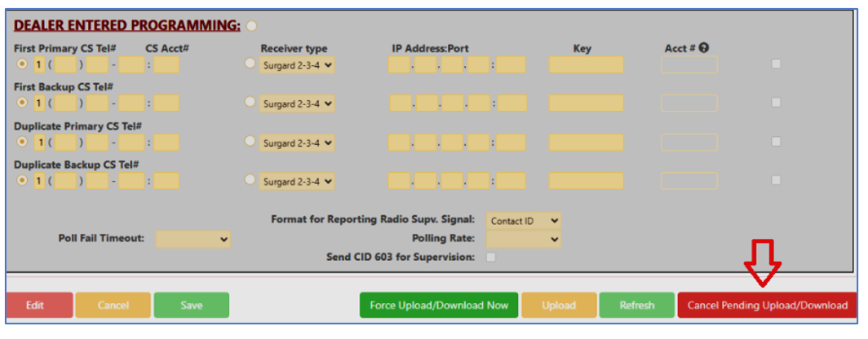
Task: Click the Acct # help question-mark icon
Action: pos(703,48)
